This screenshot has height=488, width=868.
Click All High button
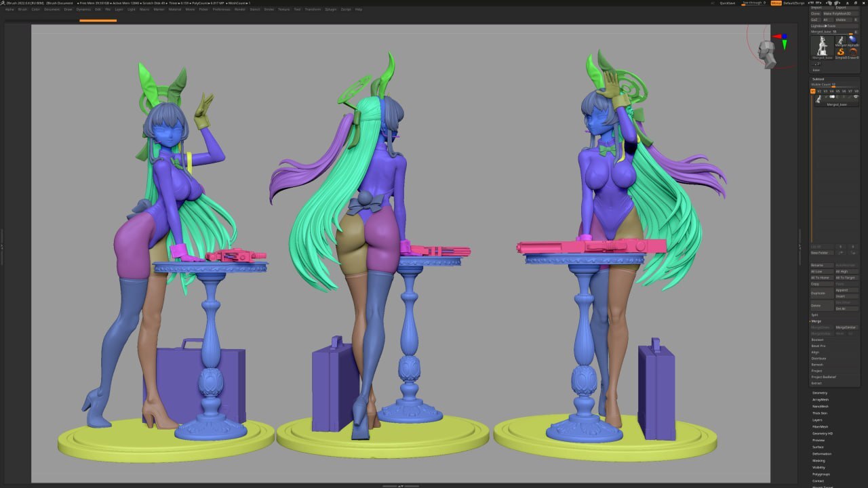[x=847, y=271]
